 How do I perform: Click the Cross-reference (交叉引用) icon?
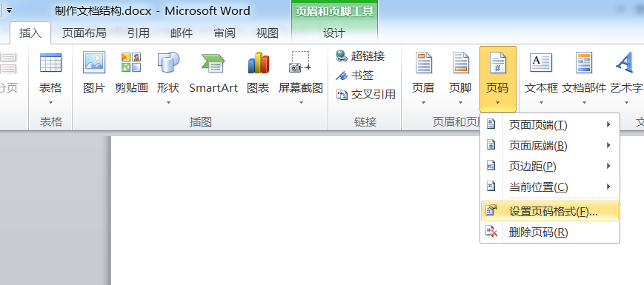342,94
